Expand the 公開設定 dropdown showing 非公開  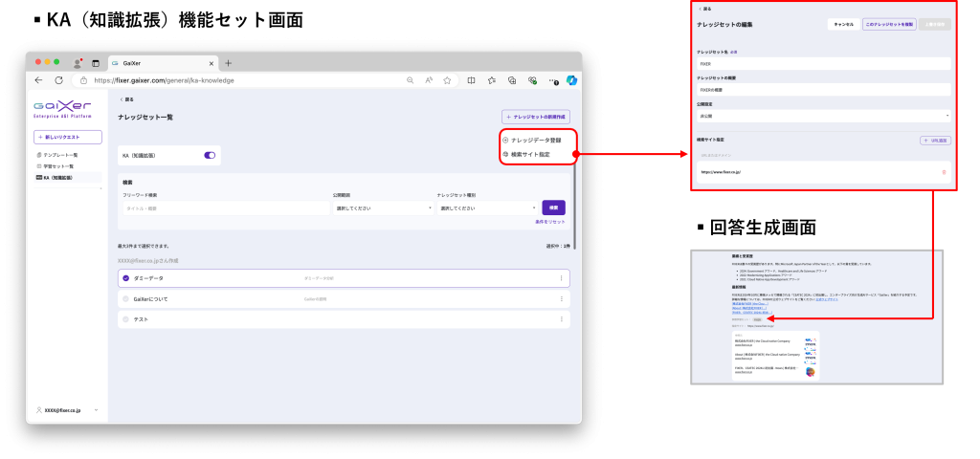pyautogui.click(x=823, y=116)
